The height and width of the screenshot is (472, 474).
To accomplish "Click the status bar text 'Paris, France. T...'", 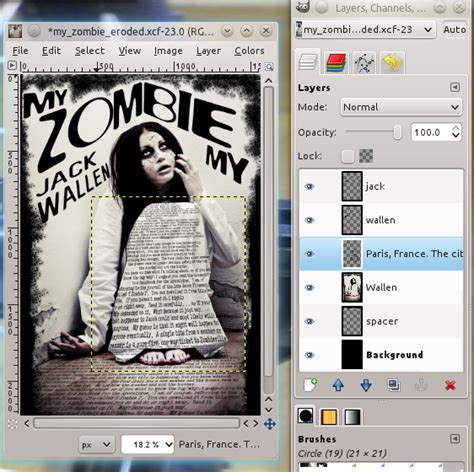I will [x=219, y=444].
